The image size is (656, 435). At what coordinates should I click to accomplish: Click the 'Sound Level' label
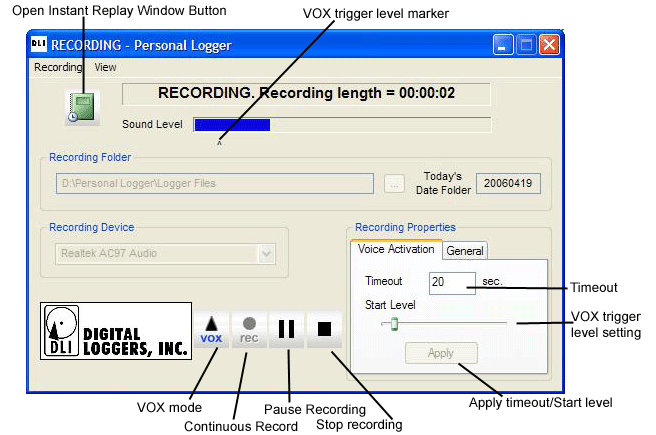[x=152, y=124]
